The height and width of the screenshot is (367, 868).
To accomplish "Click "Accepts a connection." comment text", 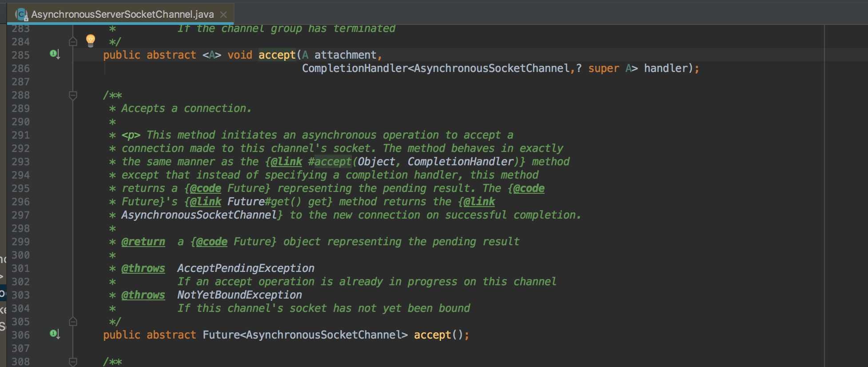I will point(187,108).
